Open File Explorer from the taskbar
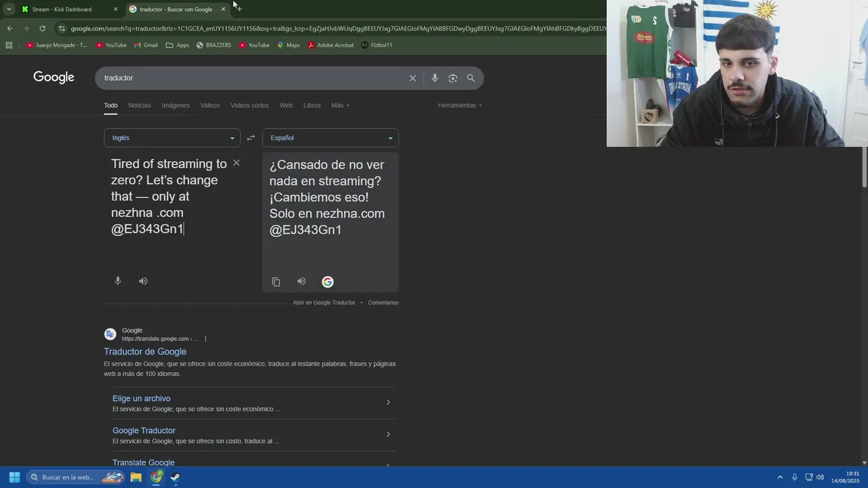868x488 pixels. click(x=136, y=477)
